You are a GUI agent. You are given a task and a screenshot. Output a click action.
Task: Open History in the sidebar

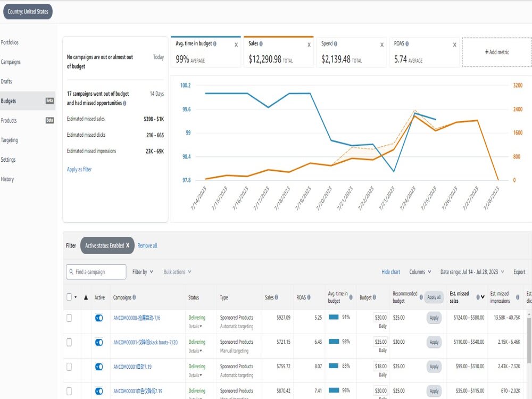coord(7,179)
